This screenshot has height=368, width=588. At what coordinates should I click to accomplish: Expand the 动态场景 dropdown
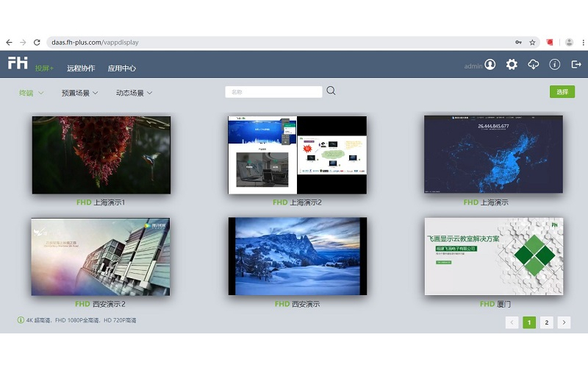[x=134, y=93]
